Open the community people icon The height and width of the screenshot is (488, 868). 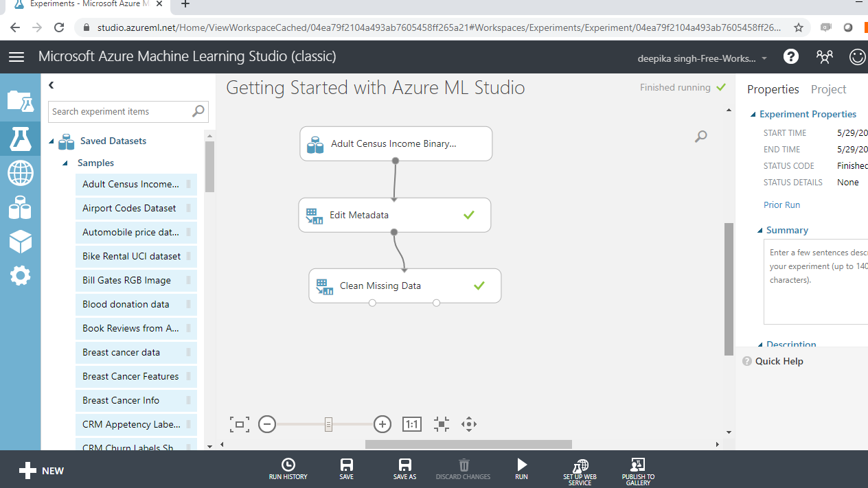(824, 57)
